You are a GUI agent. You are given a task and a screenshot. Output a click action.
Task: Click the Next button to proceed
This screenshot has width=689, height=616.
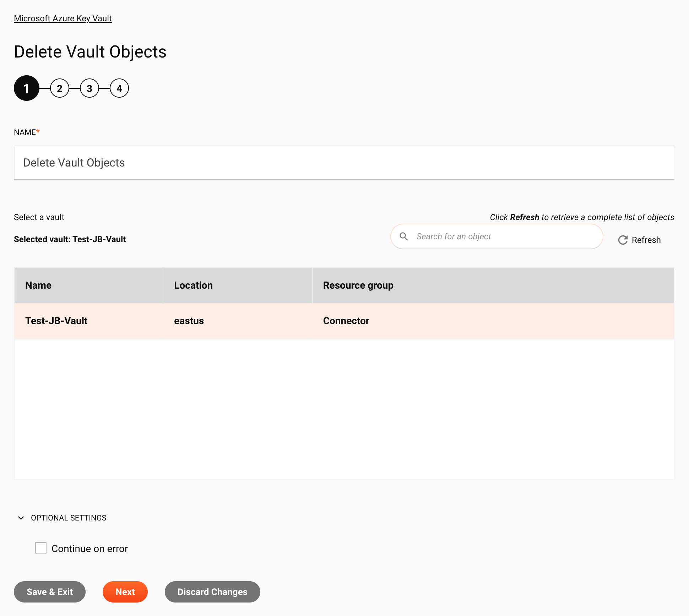point(125,592)
